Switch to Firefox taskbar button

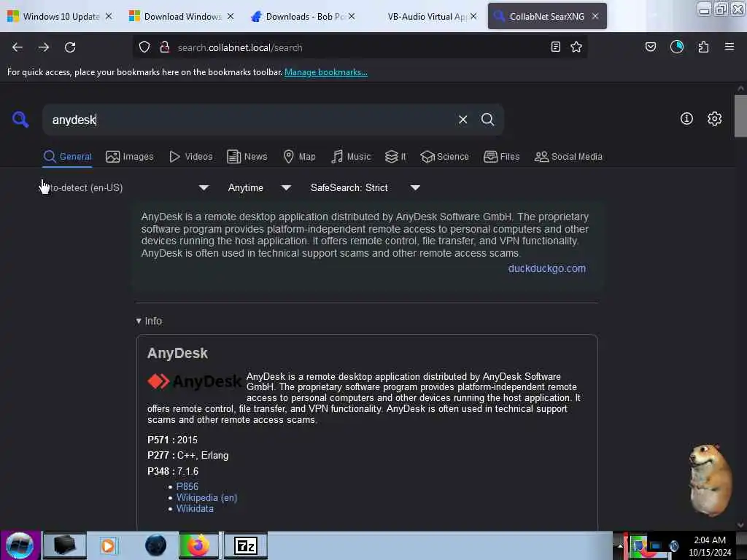198,545
